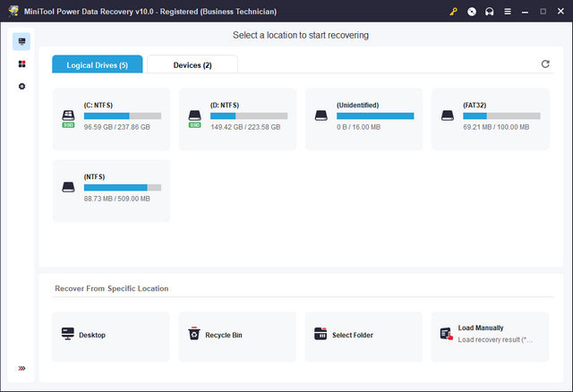
Task: Switch to the Logical Drives tab
Action: [97, 65]
